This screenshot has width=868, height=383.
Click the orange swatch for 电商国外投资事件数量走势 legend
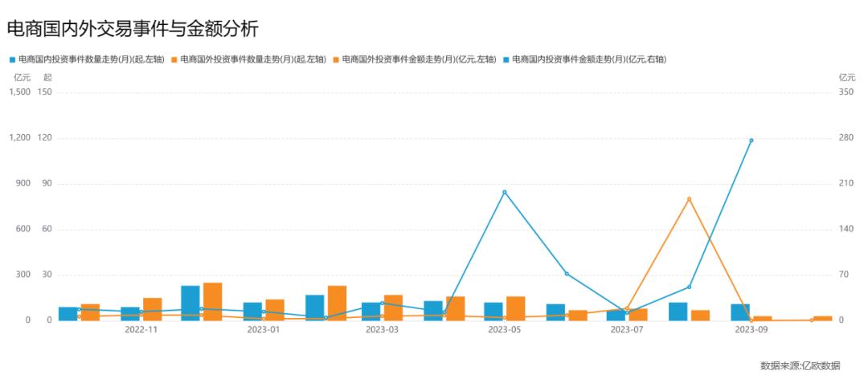[x=175, y=59]
